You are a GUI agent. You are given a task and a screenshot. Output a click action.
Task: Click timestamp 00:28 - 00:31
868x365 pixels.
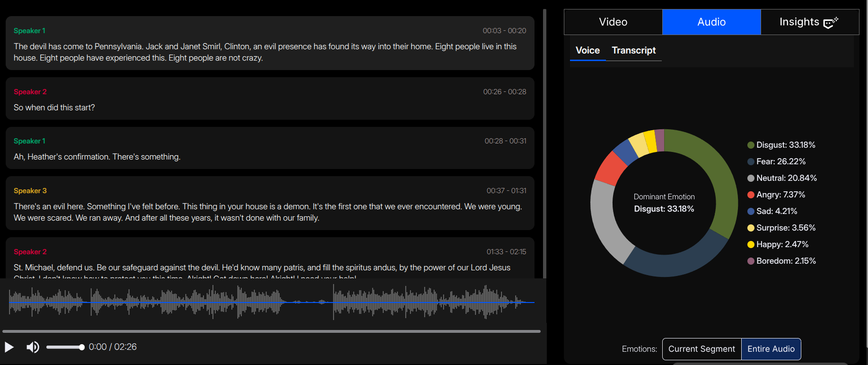pos(505,141)
